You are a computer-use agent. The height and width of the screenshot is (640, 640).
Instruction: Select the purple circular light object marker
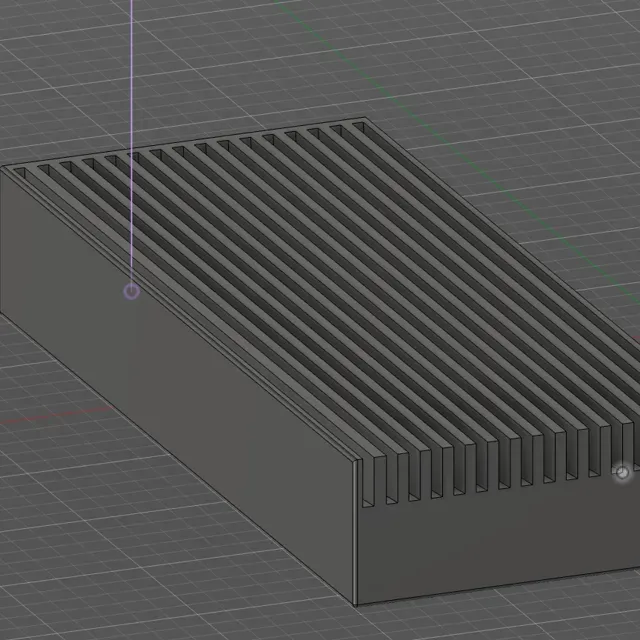click(131, 291)
